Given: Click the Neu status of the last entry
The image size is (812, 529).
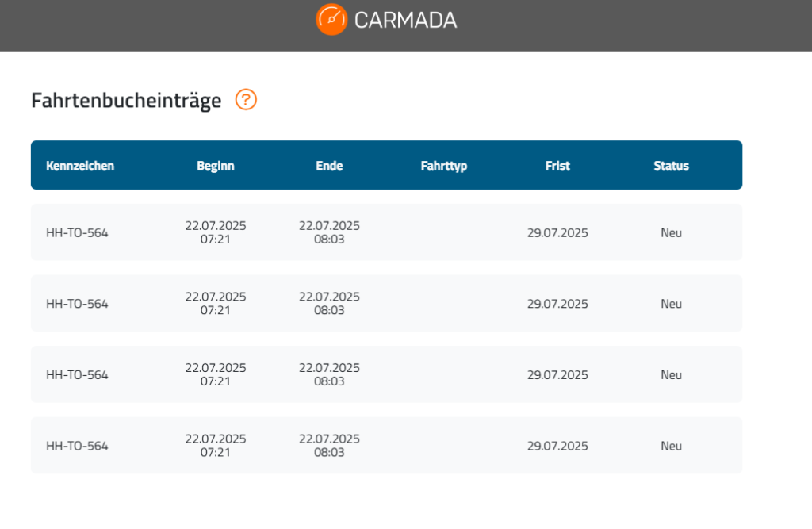Looking at the screenshot, I should [671, 446].
